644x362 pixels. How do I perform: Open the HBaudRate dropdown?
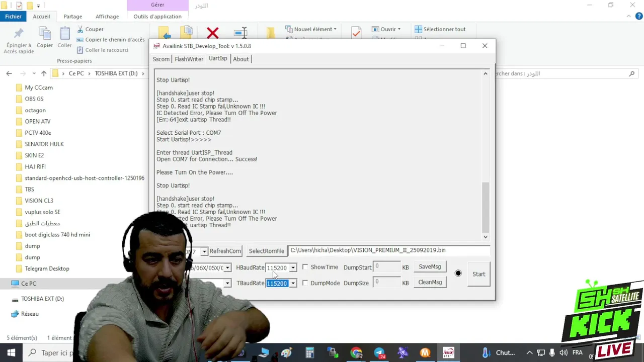click(x=293, y=268)
